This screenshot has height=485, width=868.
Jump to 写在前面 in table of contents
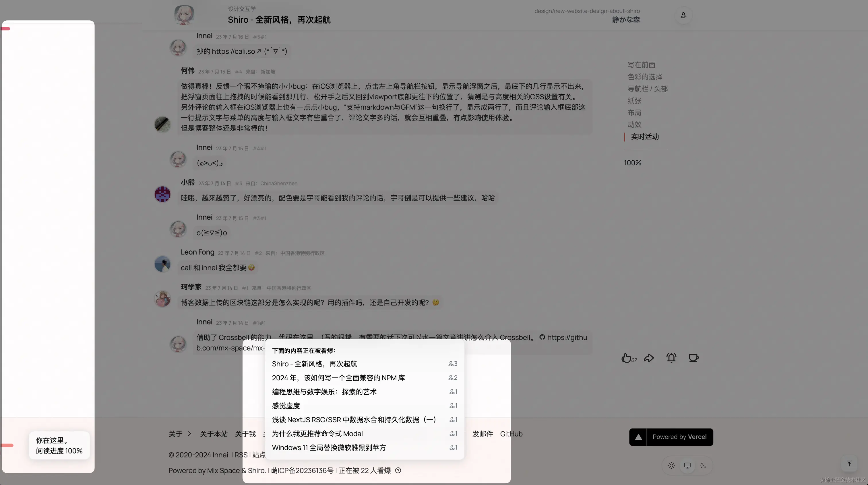point(641,65)
